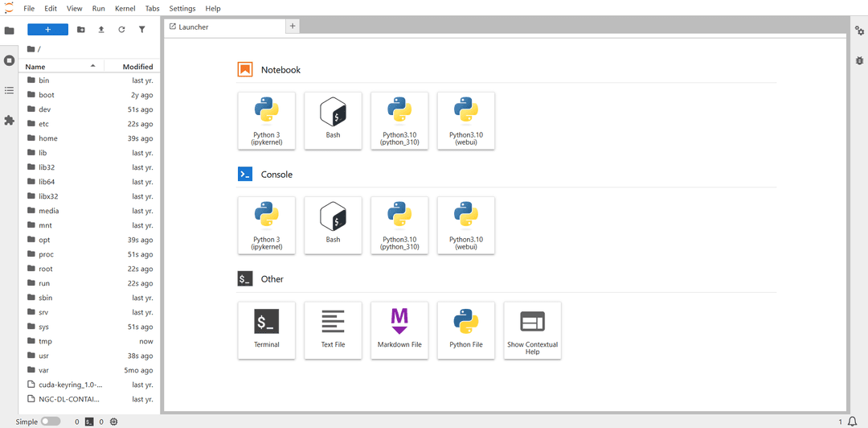The image size is (868, 428).
Task: Open the View menu
Action: 74,8
